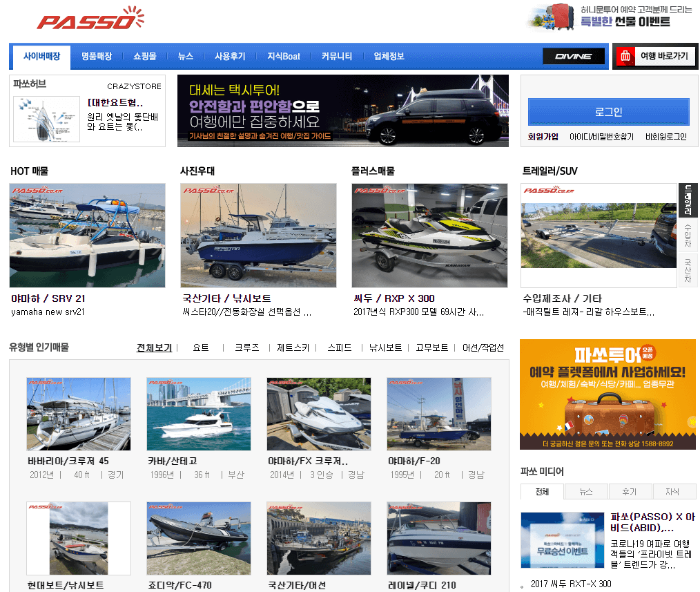Click the PASSO logo
Image resolution: width=700 pixels, height=592 pixels.
[x=90, y=19]
